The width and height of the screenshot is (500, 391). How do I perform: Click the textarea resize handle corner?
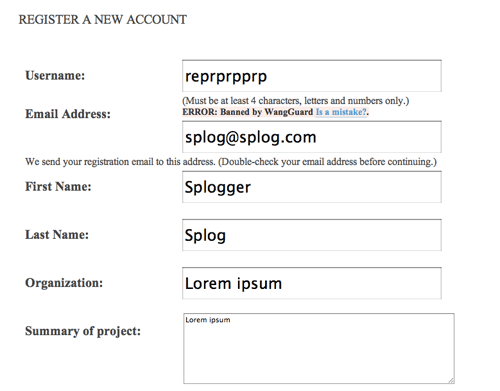click(451, 380)
